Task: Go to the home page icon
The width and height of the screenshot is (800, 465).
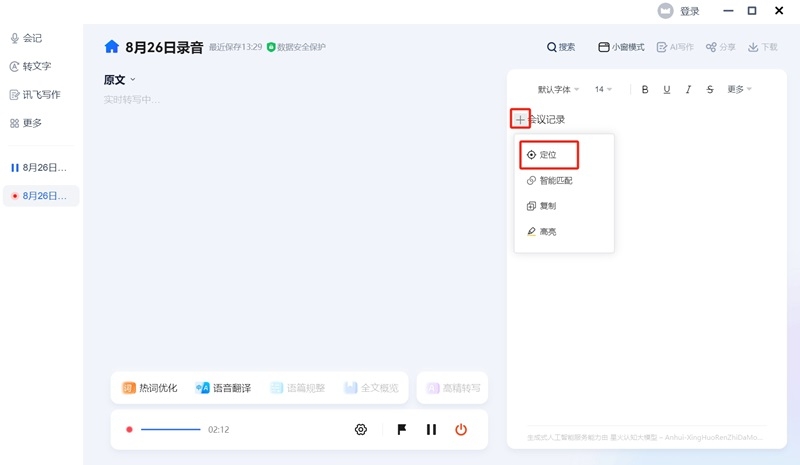Action: click(111, 47)
